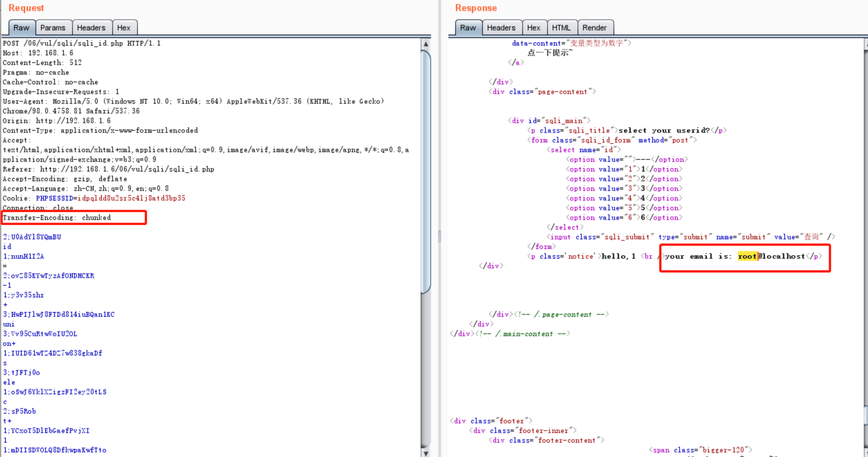Click the Request panel title
868x457 pixels.
(x=26, y=8)
